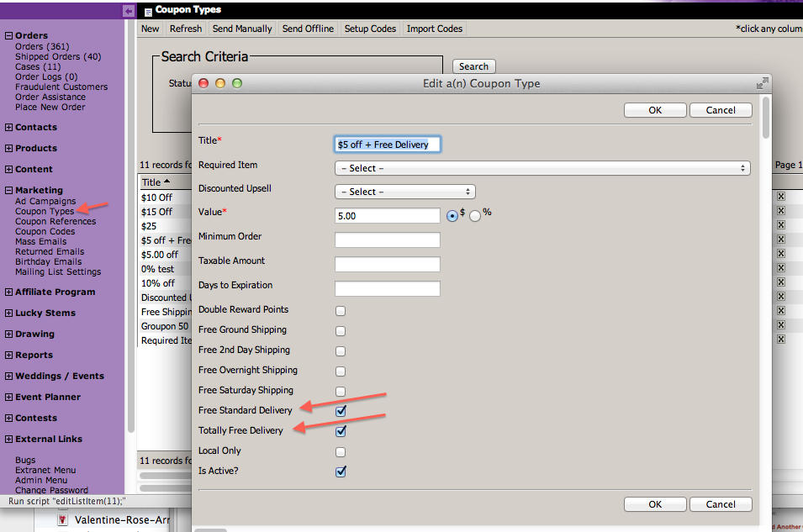Expand the Orders section plus icon
The height and width of the screenshot is (532, 803).
point(8,36)
